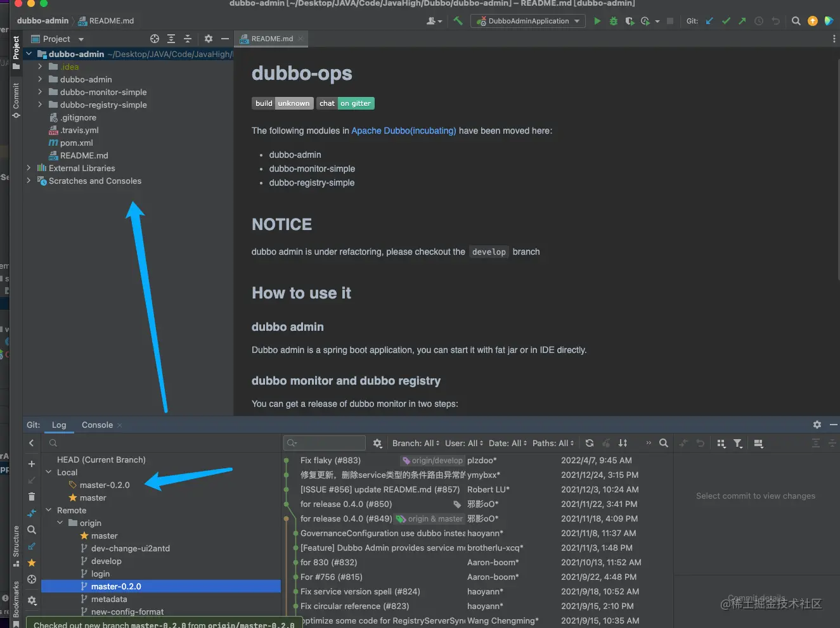The width and height of the screenshot is (840, 628).
Task: Switch to the Git Log tab
Action: point(59,425)
